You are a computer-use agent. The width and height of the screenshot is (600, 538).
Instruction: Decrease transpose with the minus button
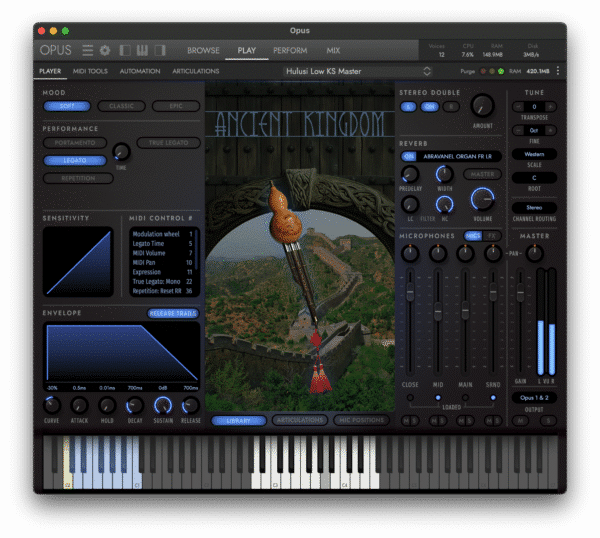point(518,107)
